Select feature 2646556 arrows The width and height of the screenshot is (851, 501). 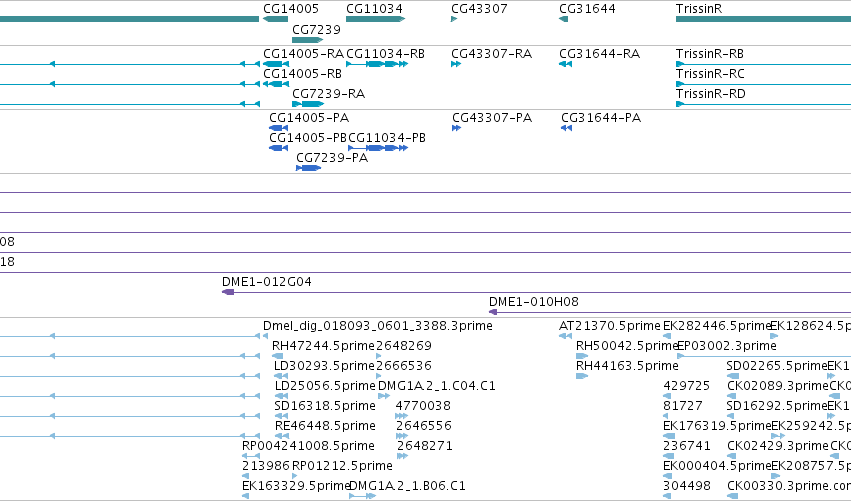402,436
